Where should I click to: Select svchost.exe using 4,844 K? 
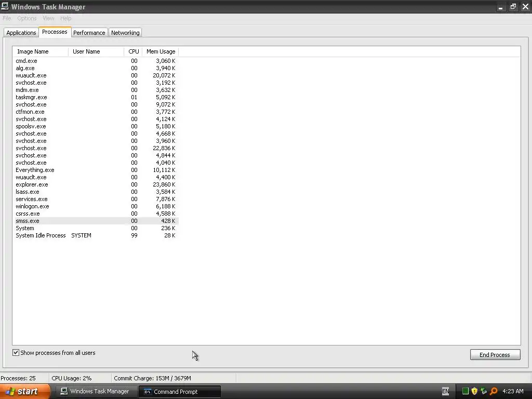[96, 155]
